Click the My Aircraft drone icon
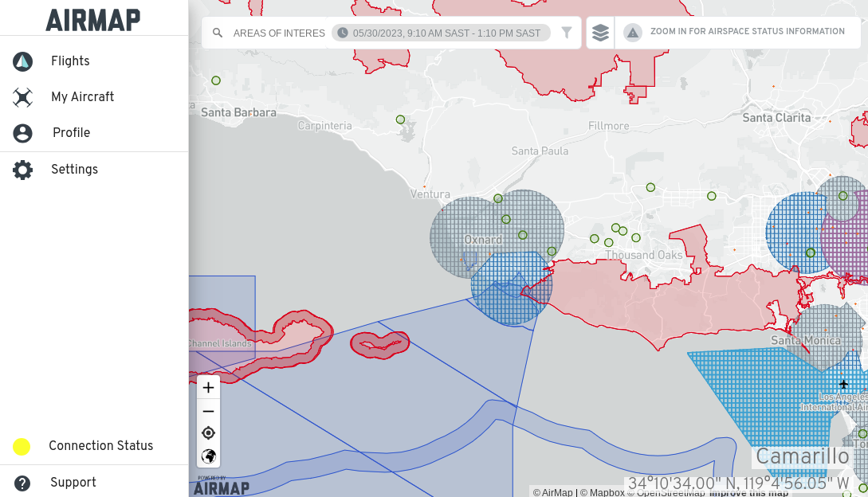Viewport: 868px width, 497px height. coord(22,97)
